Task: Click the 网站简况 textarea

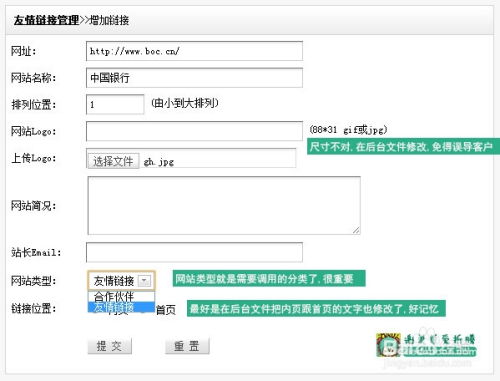Action: click(224, 205)
